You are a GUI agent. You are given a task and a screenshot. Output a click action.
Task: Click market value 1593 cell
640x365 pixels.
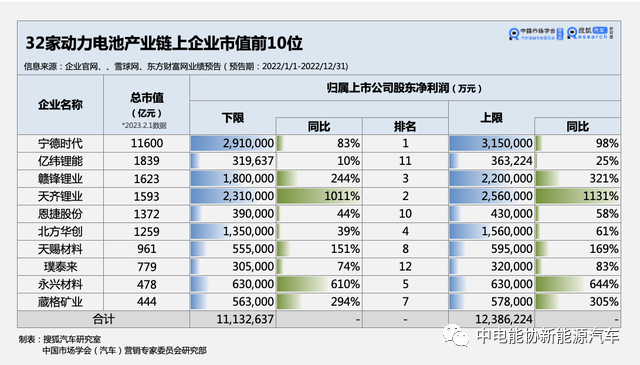(147, 196)
